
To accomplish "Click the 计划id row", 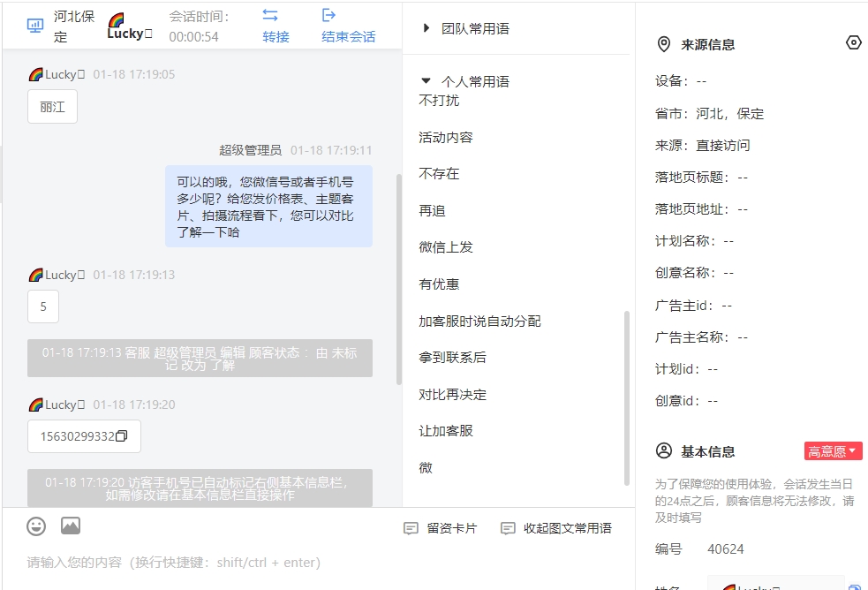I will pos(686,369).
